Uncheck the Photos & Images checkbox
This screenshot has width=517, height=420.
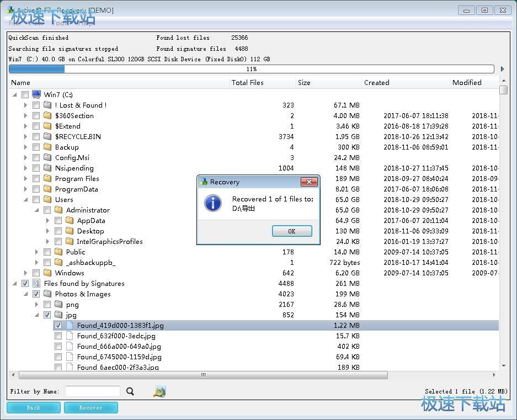[36, 294]
